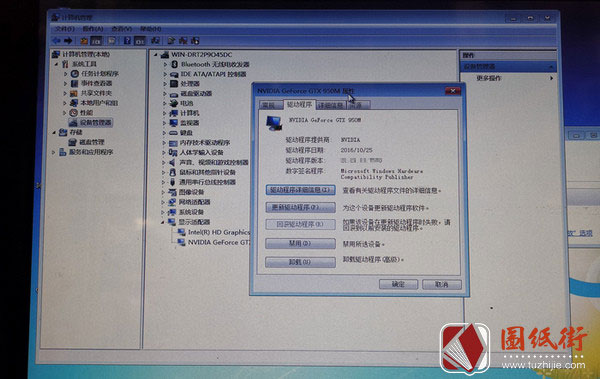Viewport: 600px width, 379px height.
Task: Toggle the Show/Hide Action Pane toolbar icon
Action: (140, 41)
